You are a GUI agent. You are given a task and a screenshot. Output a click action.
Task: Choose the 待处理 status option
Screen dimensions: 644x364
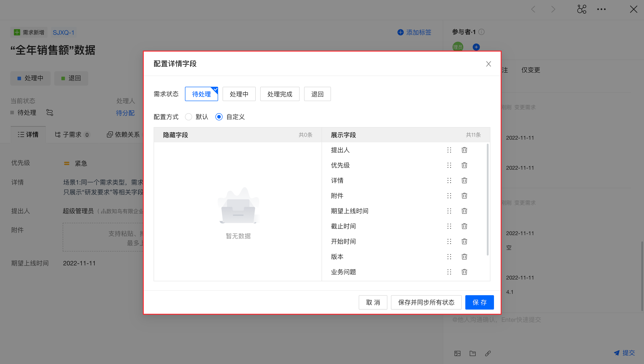[x=201, y=94]
